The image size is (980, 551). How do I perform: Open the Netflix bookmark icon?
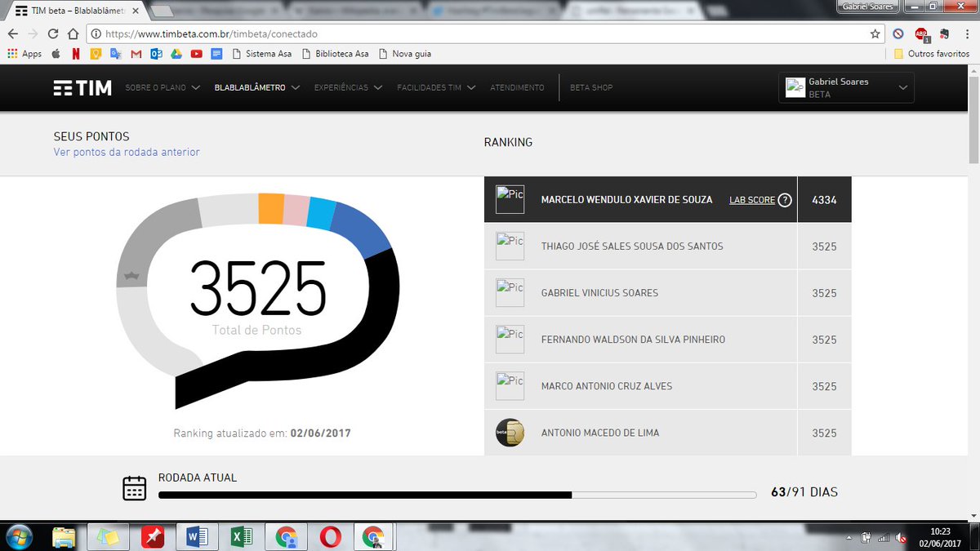[x=76, y=54]
